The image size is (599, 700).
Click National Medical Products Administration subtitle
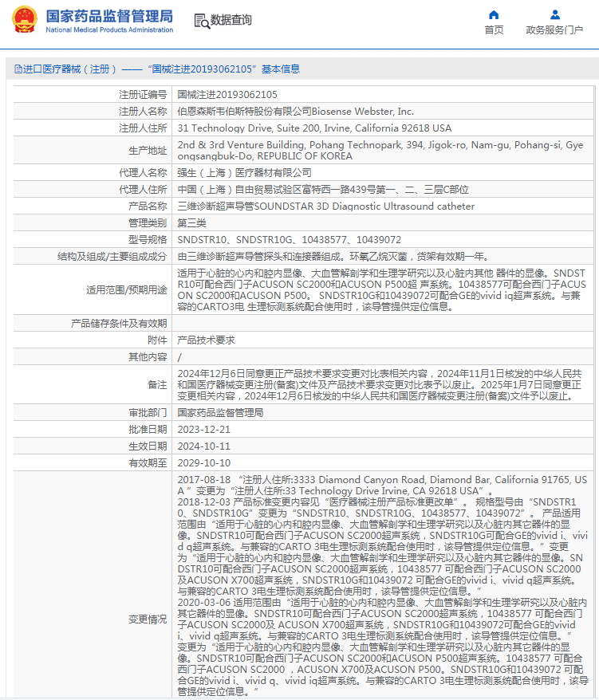109,30
